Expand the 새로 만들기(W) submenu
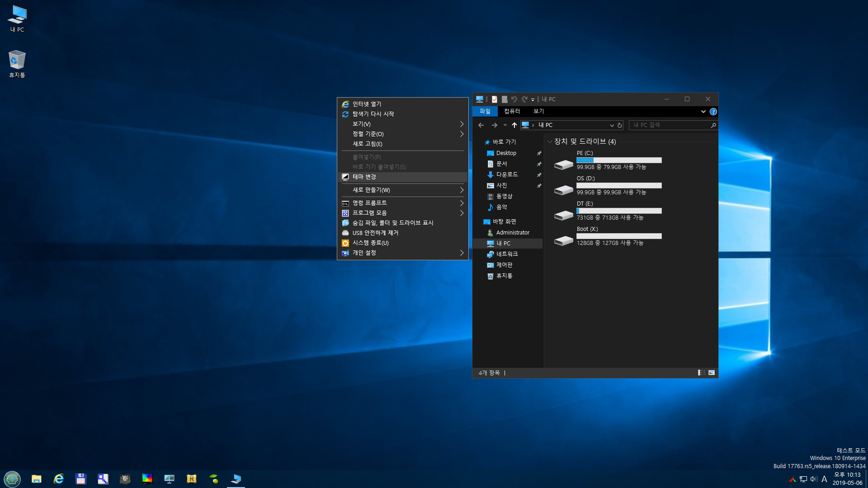Screen dimensions: 868x488 point(403,190)
